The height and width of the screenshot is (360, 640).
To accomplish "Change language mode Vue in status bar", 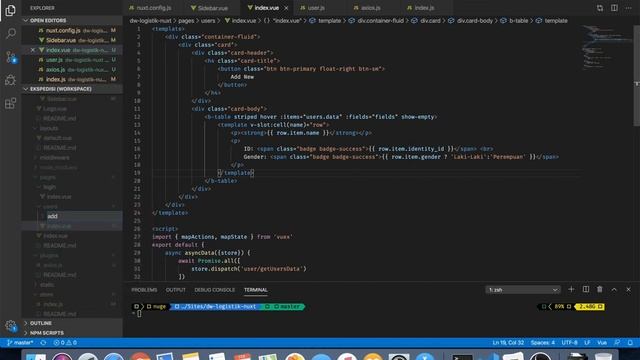I will click(602, 342).
